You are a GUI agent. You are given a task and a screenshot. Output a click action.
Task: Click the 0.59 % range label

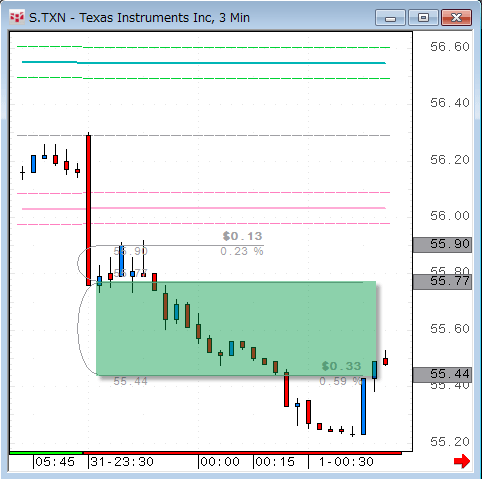coord(341,381)
